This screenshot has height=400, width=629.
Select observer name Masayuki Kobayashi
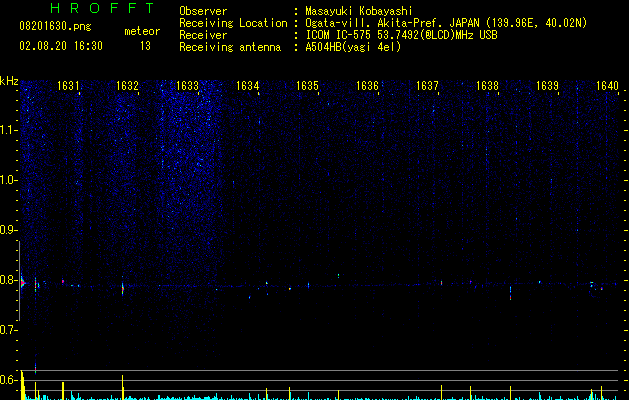359,11
